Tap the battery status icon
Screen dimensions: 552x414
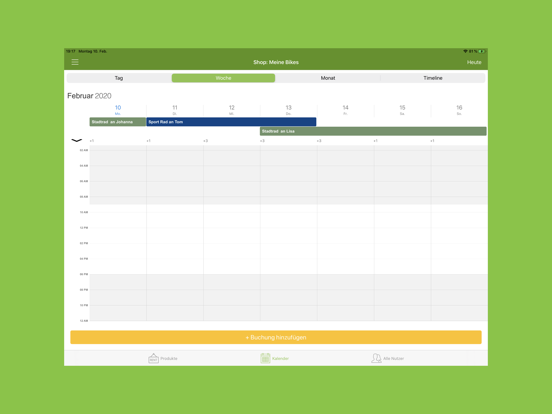click(x=481, y=51)
